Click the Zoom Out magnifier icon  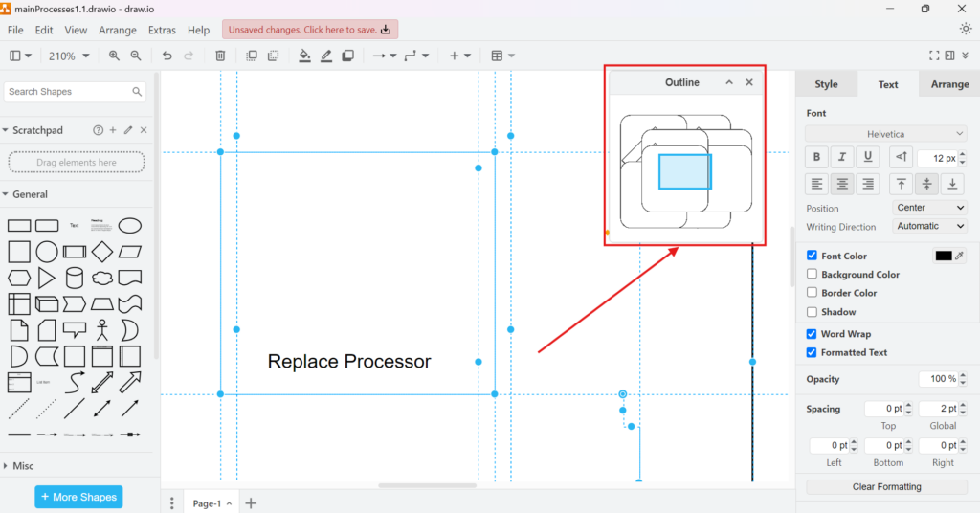pyautogui.click(x=136, y=56)
